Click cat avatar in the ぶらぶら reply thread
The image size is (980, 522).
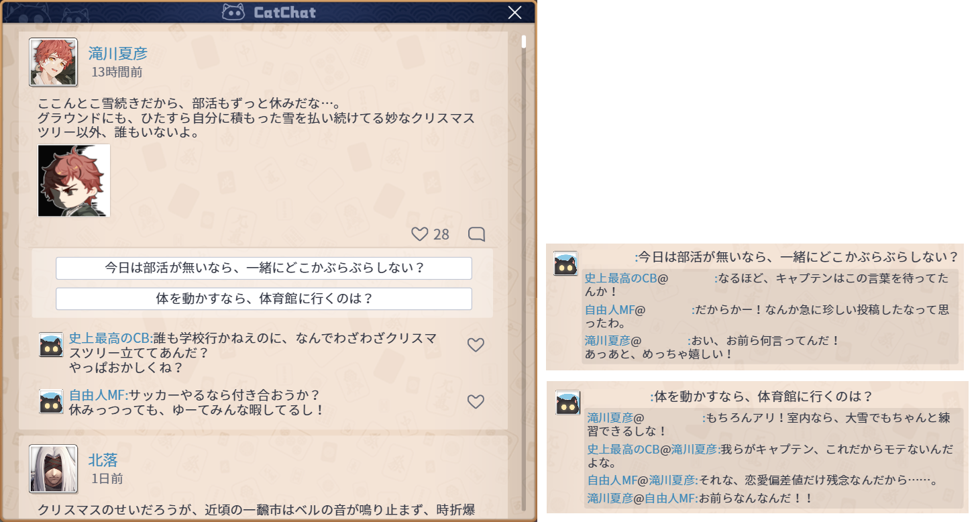coord(565,264)
